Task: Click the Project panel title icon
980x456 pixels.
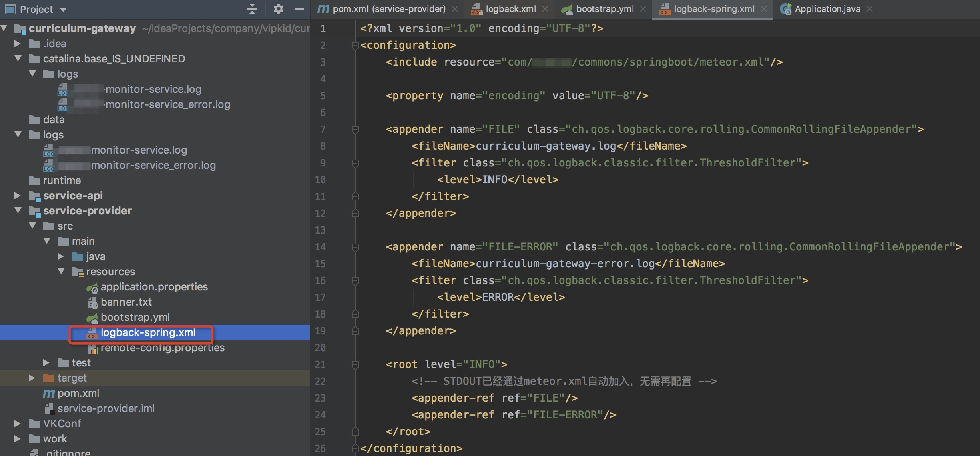Action: point(10,9)
